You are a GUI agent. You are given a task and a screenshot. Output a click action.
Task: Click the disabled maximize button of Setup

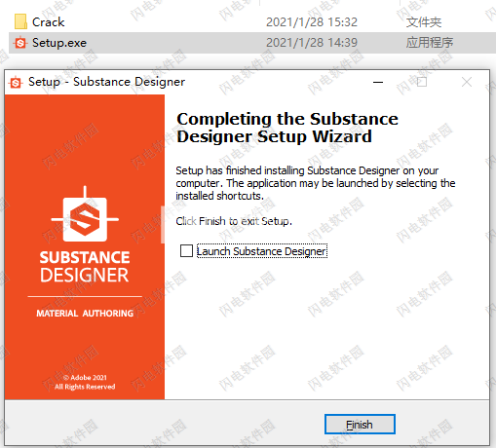(x=422, y=82)
